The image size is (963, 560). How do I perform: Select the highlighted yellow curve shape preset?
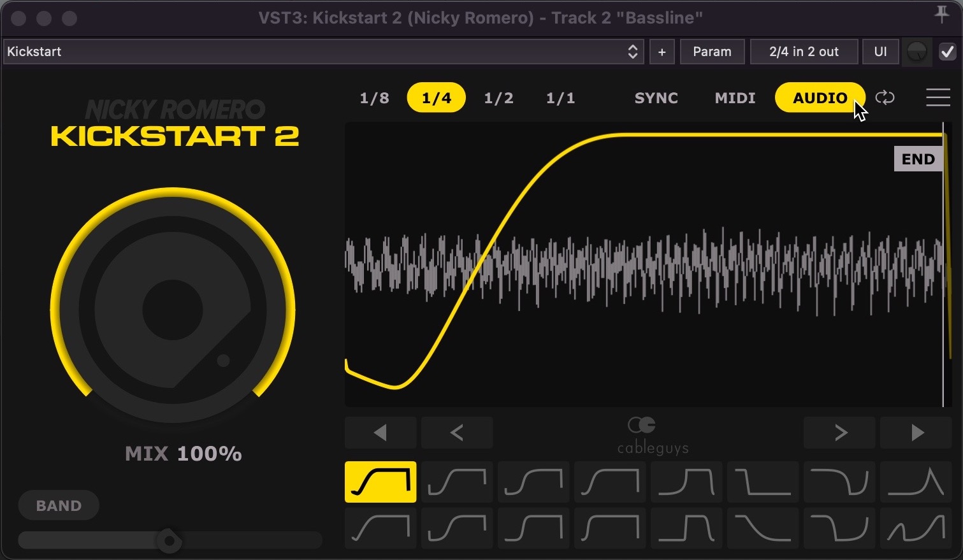point(380,482)
